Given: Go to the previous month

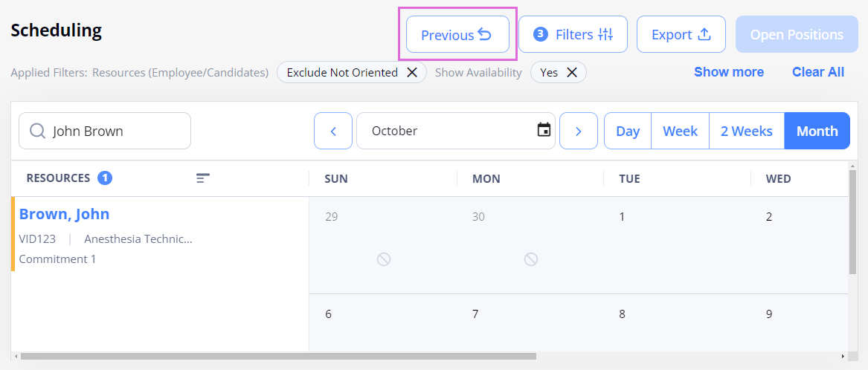Looking at the screenshot, I should [333, 132].
